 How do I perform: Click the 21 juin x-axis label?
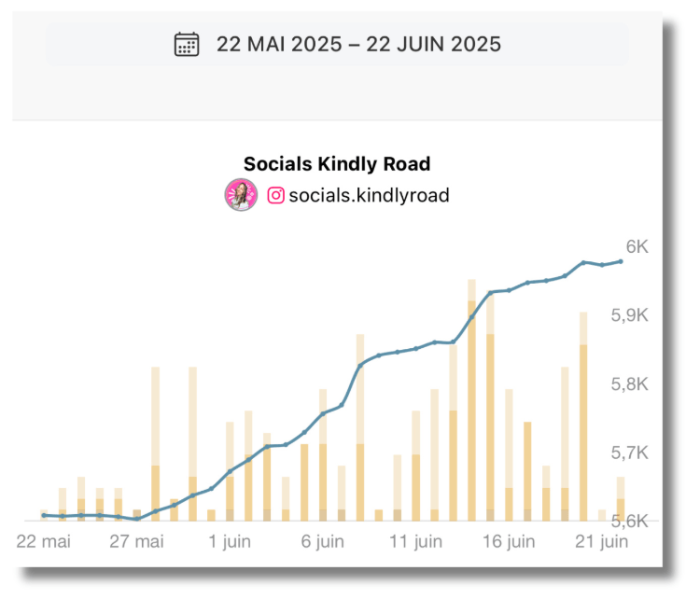(600, 541)
